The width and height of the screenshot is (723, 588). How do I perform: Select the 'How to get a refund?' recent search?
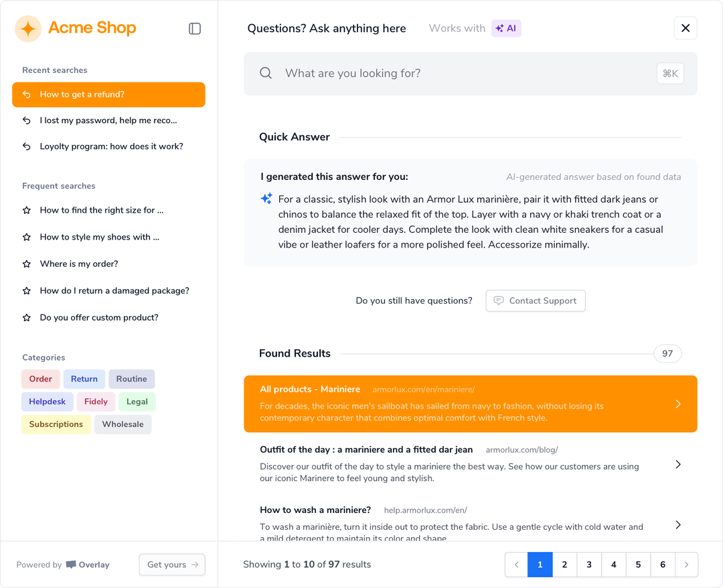click(108, 94)
